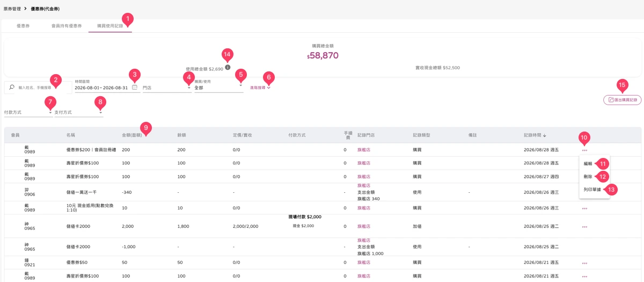Click the 旗艦店 1,000 expense text
Image resolution: width=644 pixels, height=282 pixels.
[x=370, y=254]
